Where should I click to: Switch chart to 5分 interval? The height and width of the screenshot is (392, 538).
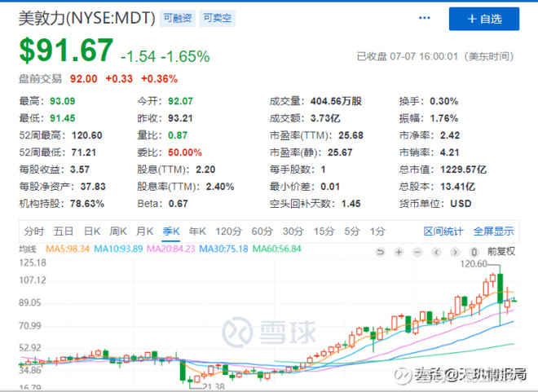click(351, 231)
